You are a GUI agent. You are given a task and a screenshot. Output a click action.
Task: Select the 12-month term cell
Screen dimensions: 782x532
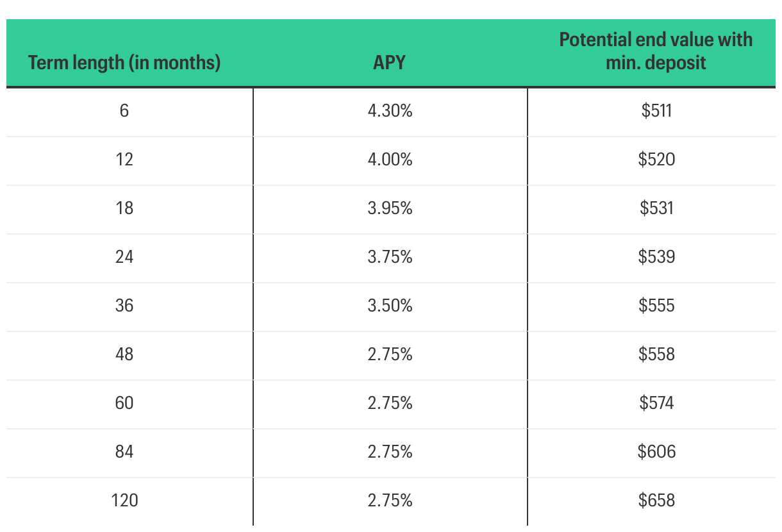(124, 159)
